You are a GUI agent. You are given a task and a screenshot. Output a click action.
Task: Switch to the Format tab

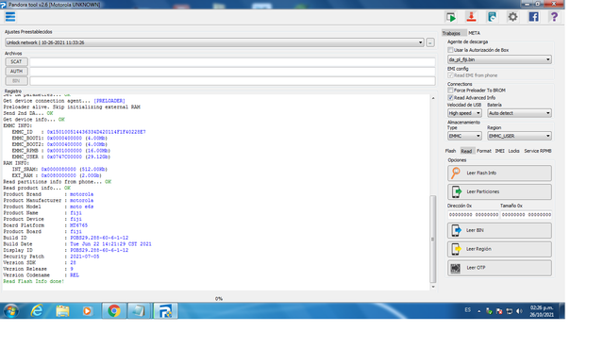pos(484,151)
